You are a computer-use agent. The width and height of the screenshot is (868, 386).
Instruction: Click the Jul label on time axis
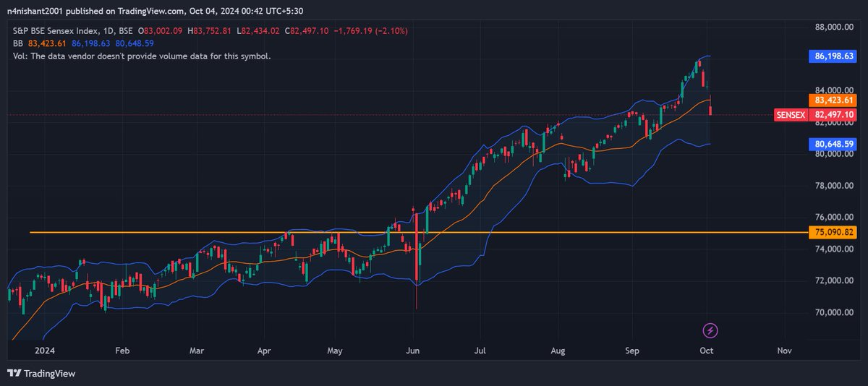(x=480, y=351)
